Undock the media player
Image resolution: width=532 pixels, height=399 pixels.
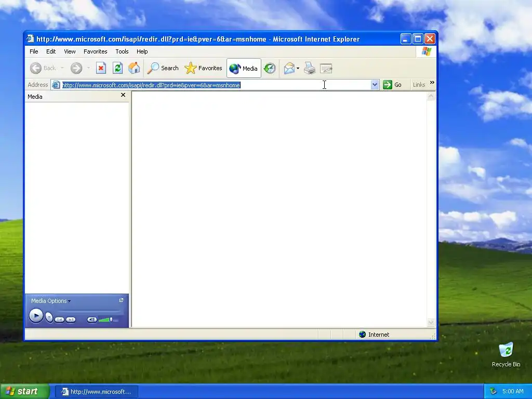121,300
